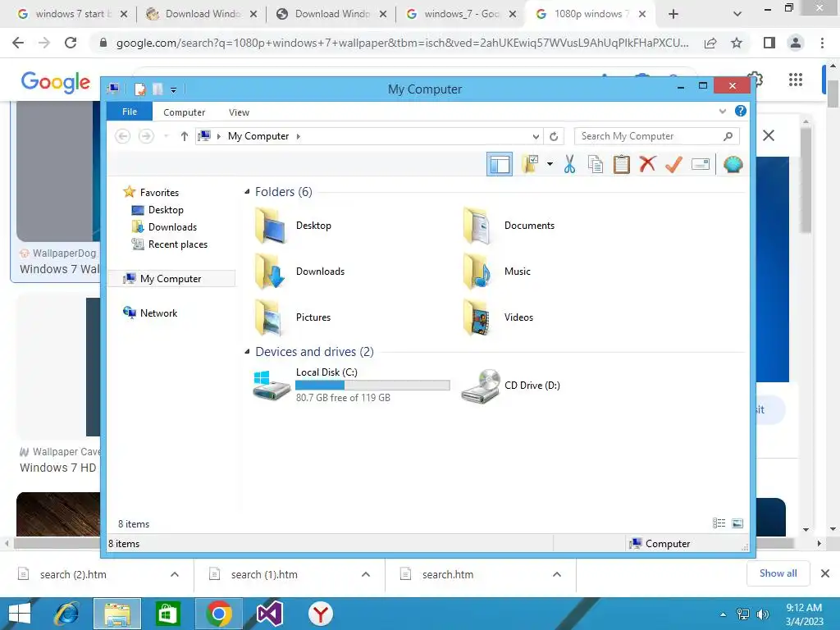This screenshot has width=840, height=630.
Task: Collapse the Folders (6) group
Action: pyautogui.click(x=247, y=192)
